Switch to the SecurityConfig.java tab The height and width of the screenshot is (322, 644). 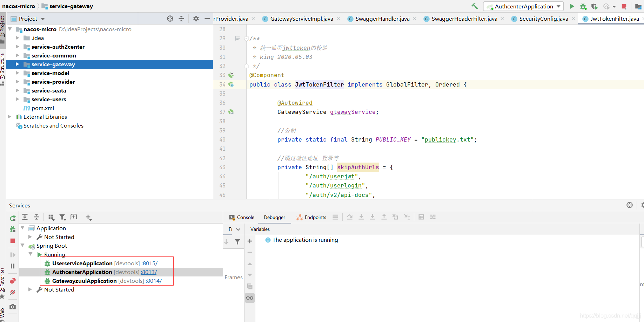coord(543,19)
